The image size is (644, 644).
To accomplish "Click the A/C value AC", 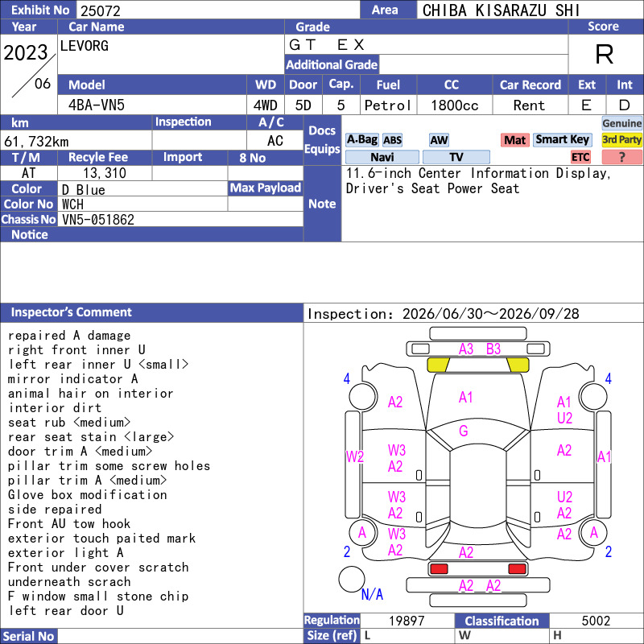I will click(275, 141).
